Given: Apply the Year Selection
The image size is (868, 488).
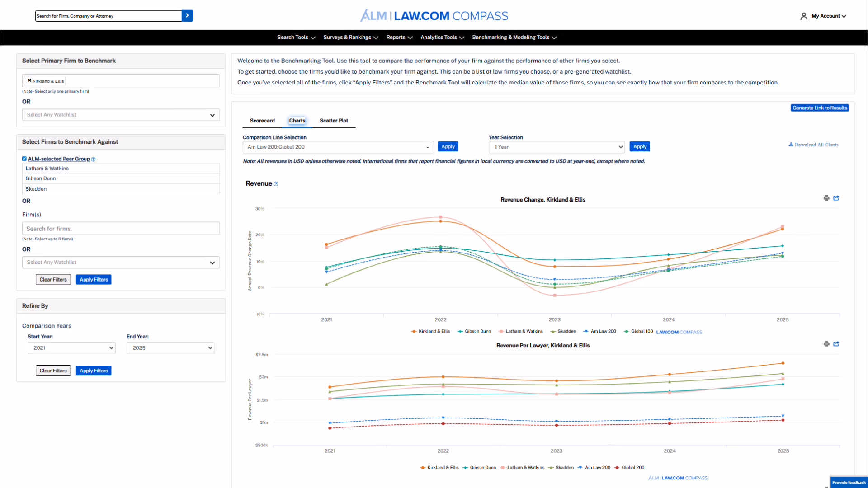Looking at the screenshot, I should pos(640,146).
